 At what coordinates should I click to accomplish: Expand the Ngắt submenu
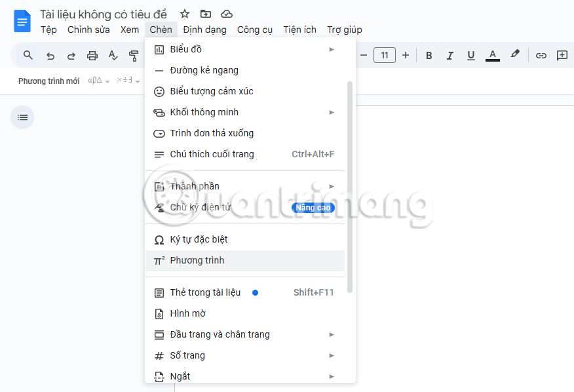pos(245,376)
